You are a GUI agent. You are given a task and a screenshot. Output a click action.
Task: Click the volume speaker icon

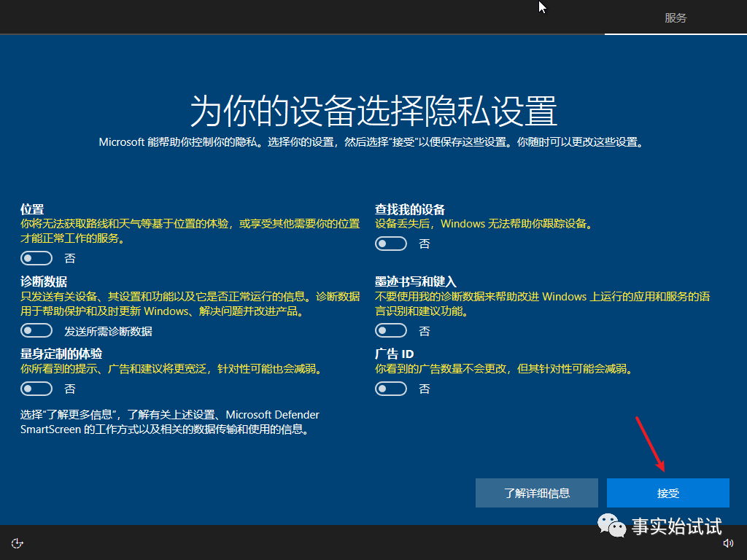[x=728, y=543]
